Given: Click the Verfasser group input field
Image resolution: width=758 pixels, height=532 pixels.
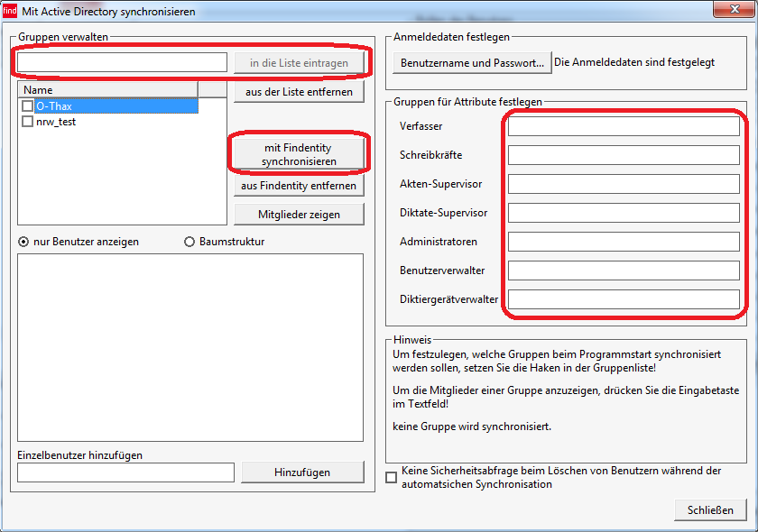Looking at the screenshot, I should (624, 126).
